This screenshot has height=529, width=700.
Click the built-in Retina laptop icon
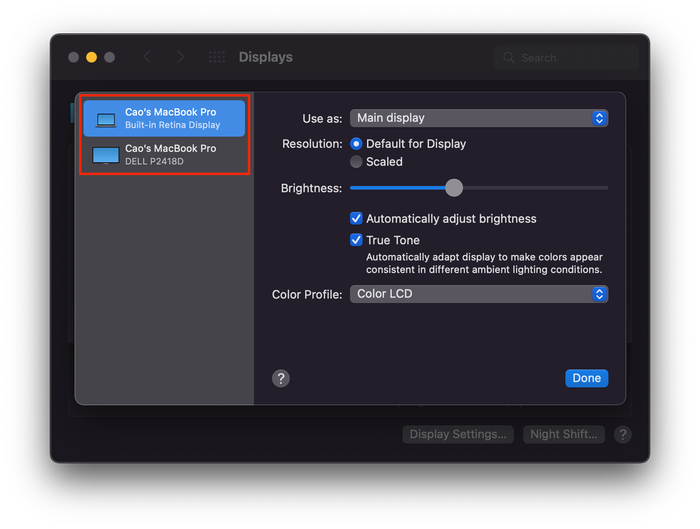point(106,120)
